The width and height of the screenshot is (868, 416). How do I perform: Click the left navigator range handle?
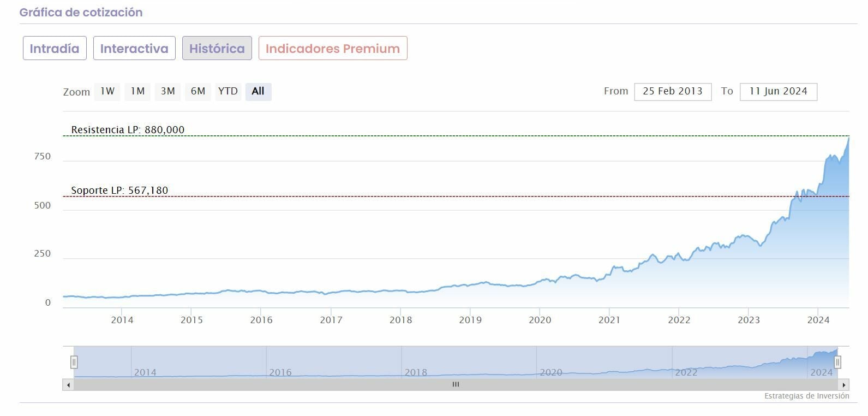[74, 362]
